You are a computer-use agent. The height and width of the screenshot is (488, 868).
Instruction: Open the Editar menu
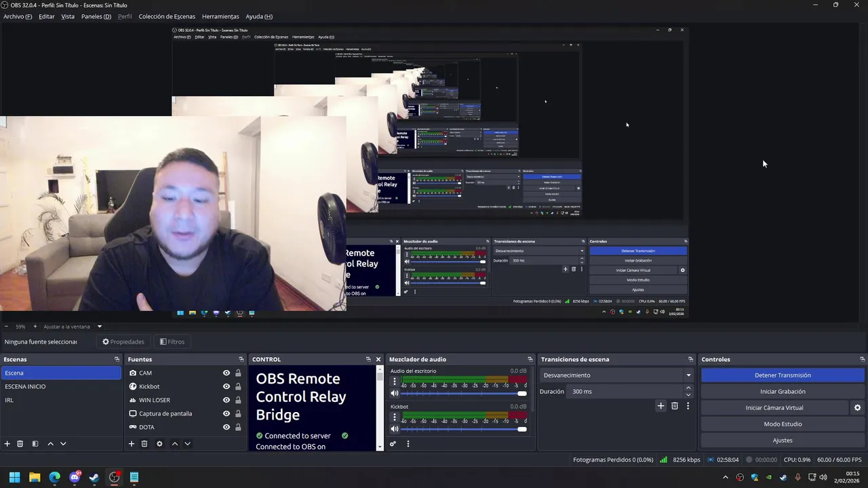47,16
